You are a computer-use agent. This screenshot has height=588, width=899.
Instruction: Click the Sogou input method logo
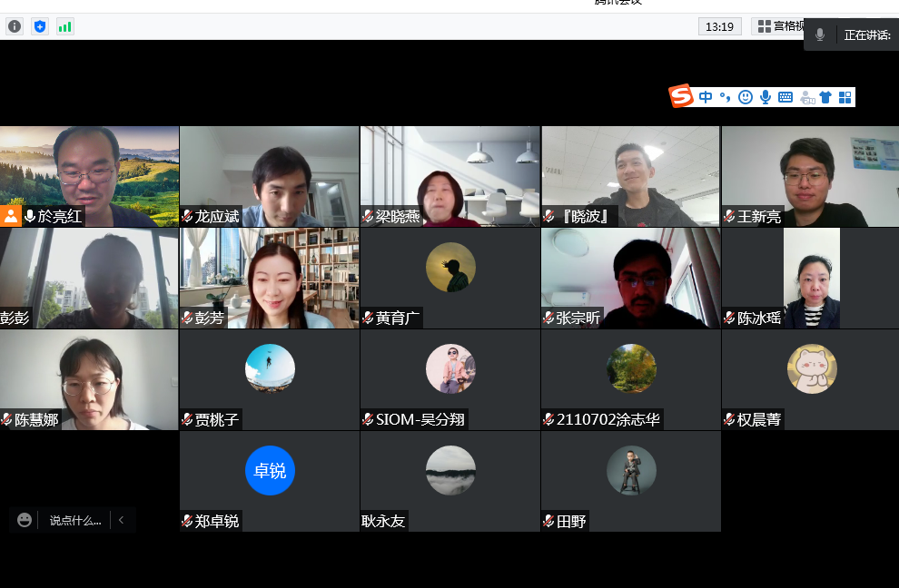(682, 96)
